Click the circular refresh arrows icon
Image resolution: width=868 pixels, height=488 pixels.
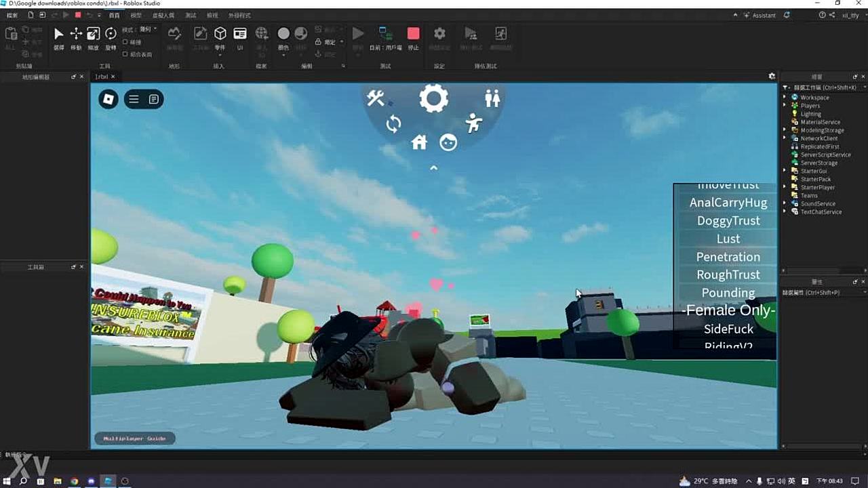(x=393, y=124)
